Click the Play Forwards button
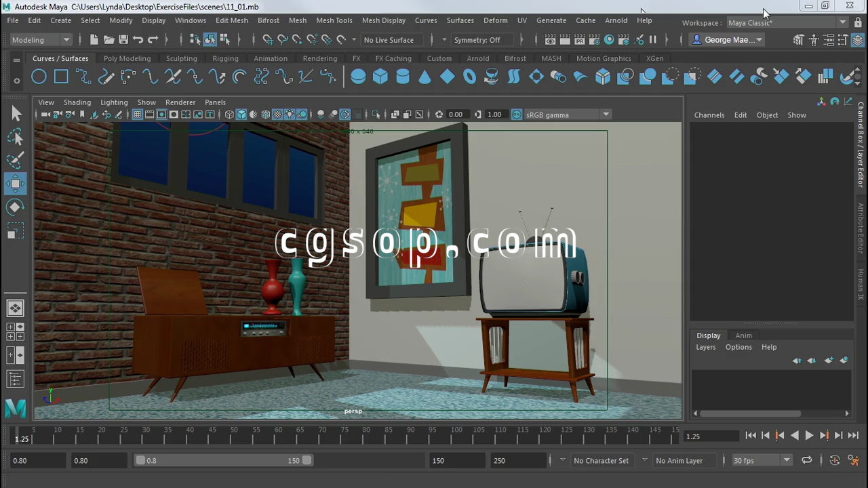This screenshot has height=488, width=868. click(x=809, y=436)
